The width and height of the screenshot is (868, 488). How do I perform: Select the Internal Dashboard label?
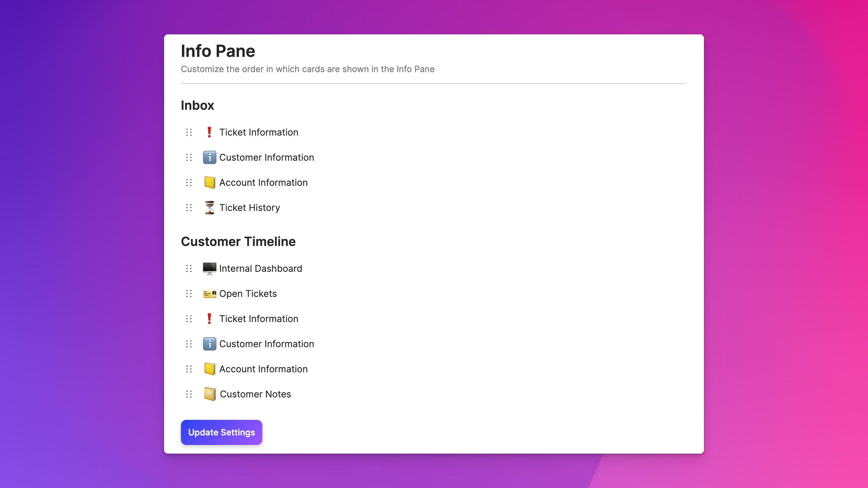[x=261, y=268]
